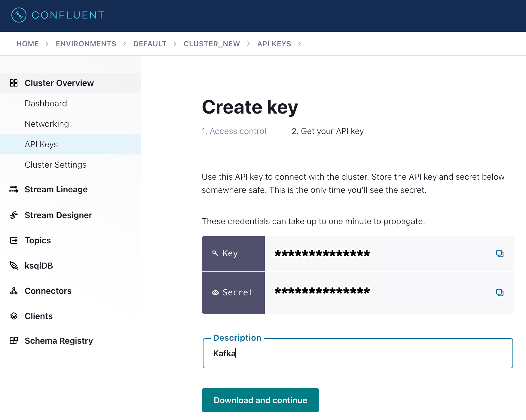Copy the API Key value
The height and width of the screenshot is (420, 526).
[x=500, y=254]
